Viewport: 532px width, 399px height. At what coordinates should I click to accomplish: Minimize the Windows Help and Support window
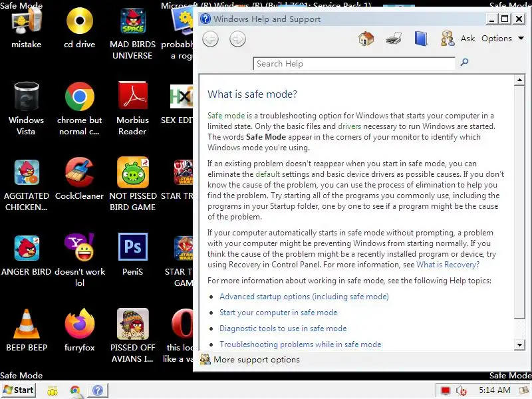491,19
